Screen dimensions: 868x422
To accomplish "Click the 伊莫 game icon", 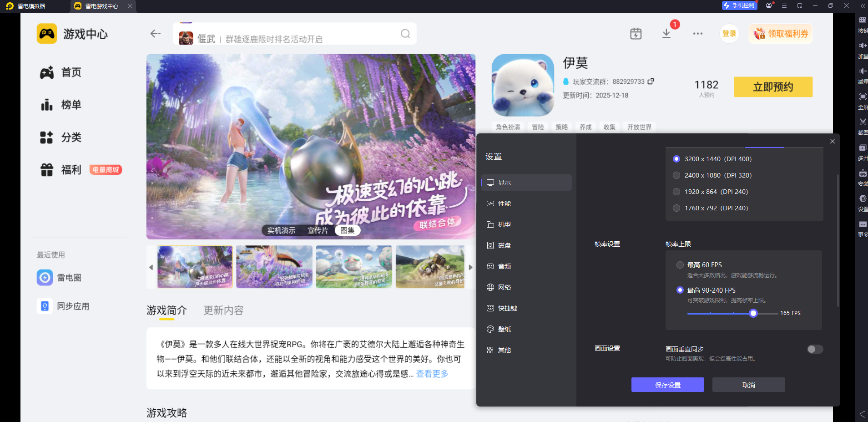I will point(523,85).
